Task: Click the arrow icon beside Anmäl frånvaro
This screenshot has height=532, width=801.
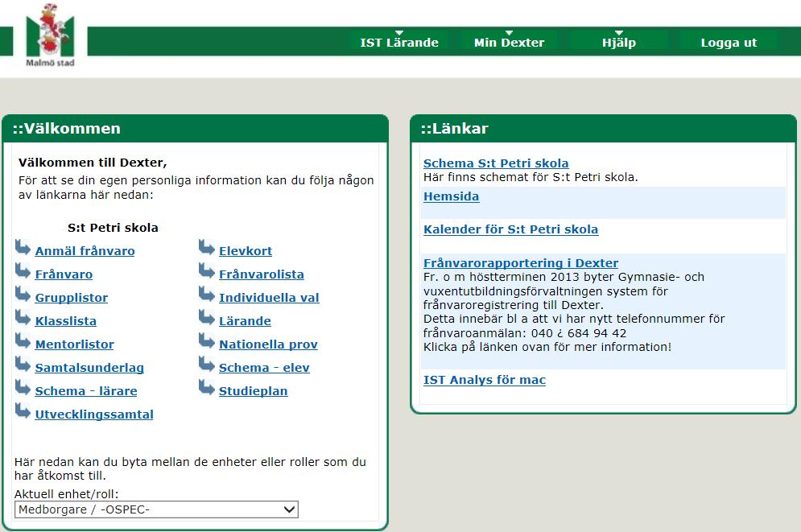Action: (x=23, y=248)
